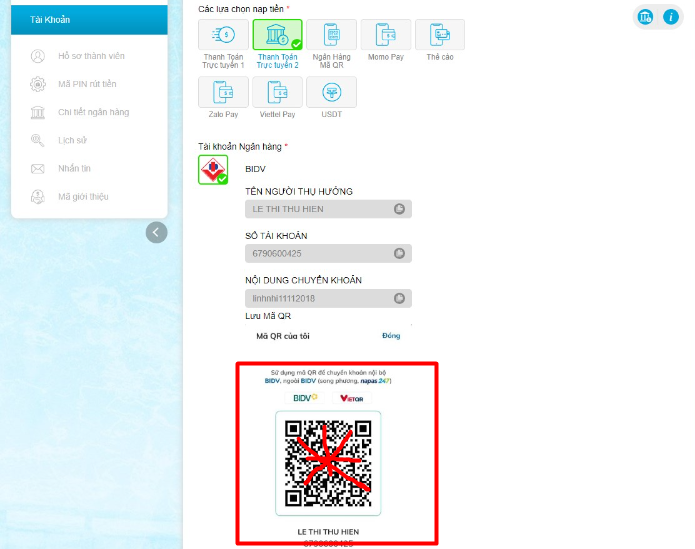Screen dimensions: 695x549
Task: Click the Tài Khoản header tab
Action: [x=89, y=19]
